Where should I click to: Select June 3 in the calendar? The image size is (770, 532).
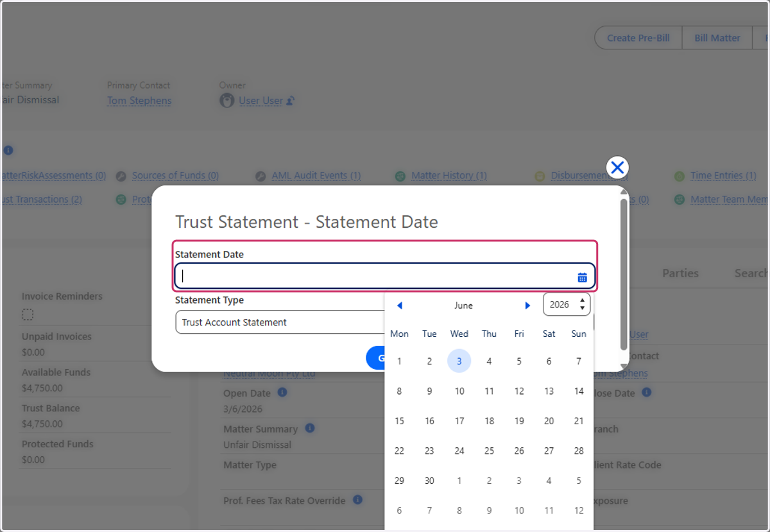pos(459,361)
